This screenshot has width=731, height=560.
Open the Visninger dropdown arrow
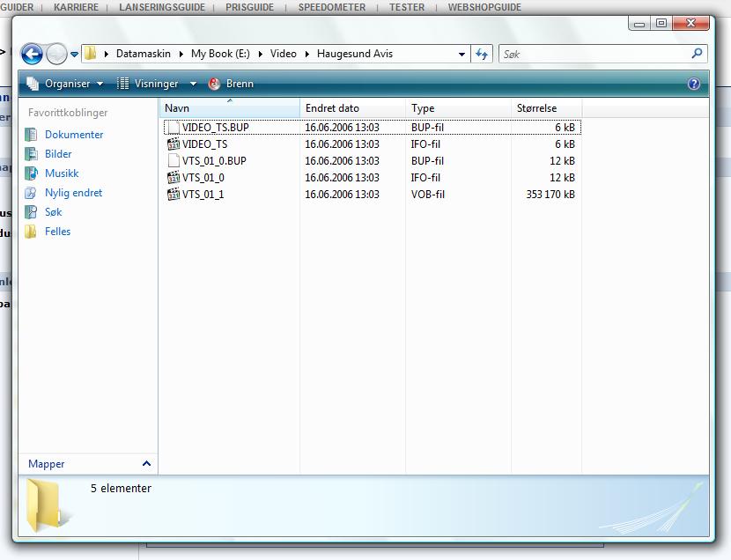193,84
